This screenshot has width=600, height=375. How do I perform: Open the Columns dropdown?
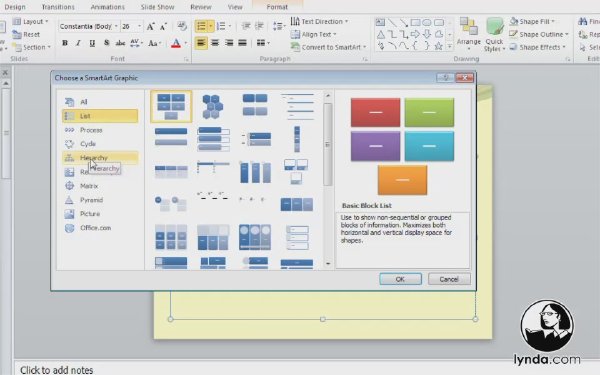(262, 43)
